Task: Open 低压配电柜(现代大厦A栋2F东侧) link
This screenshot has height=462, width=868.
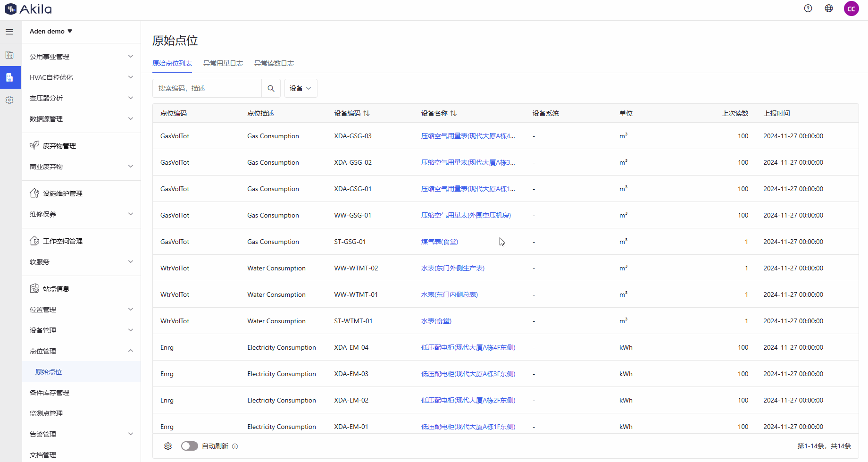Action: (468, 400)
